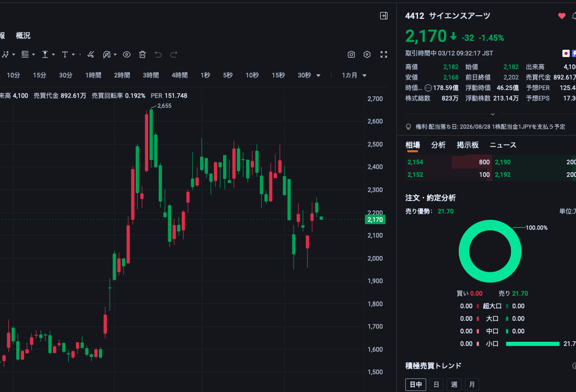Image resolution: width=576 pixels, height=392 pixels.
Task: Expand the stock details chevron
Action: point(492,114)
